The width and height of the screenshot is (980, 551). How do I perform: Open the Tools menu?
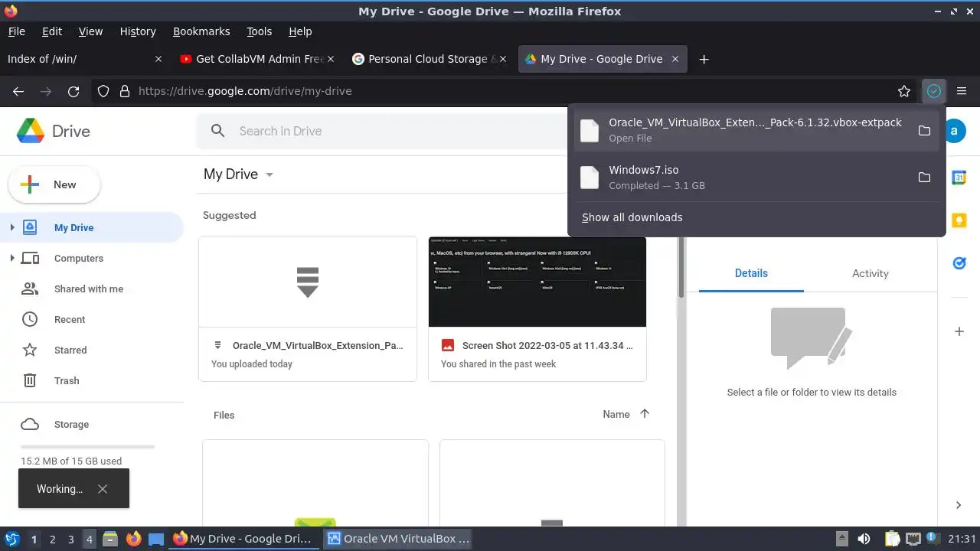point(259,31)
